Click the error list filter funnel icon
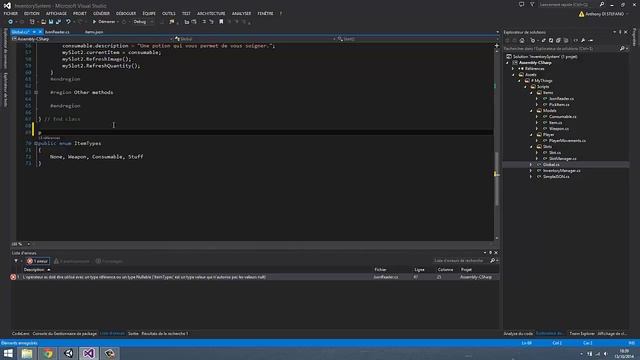 (x=16, y=261)
